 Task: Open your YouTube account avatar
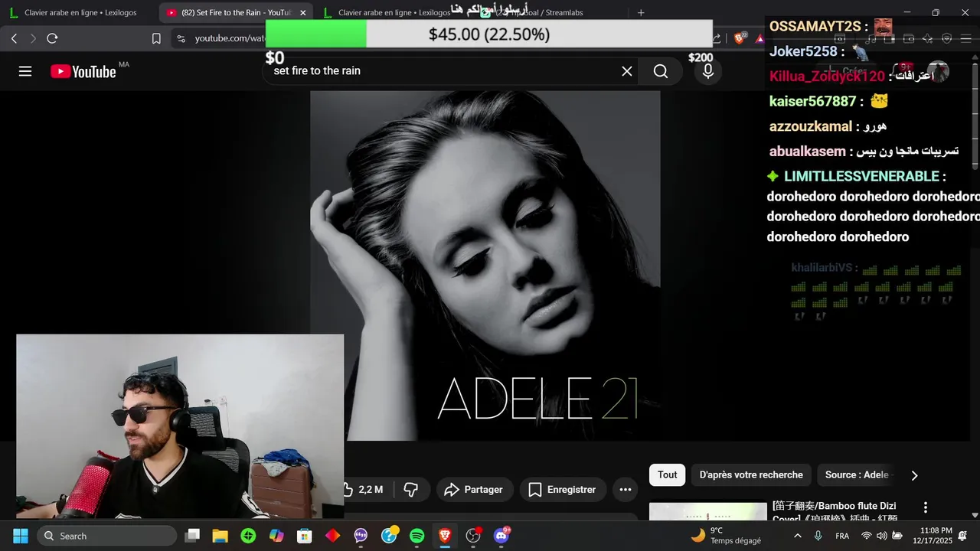(x=938, y=72)
